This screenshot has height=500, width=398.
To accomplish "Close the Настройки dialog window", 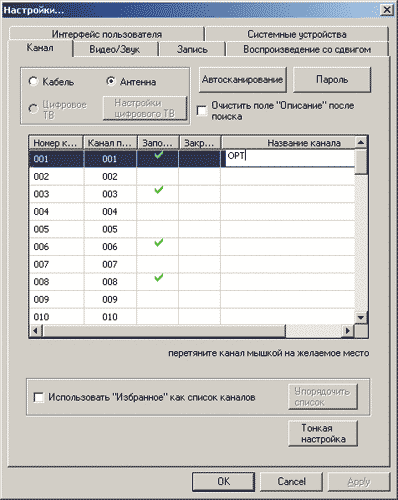I will [387, 10].
